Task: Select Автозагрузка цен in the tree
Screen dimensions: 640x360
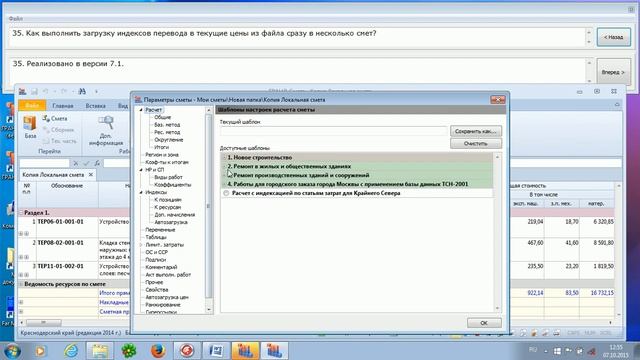Action: 167,298
